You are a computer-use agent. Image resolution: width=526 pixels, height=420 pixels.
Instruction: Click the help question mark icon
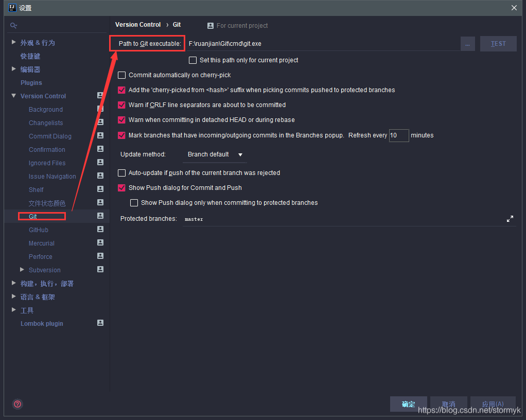[x=17, y=404]
